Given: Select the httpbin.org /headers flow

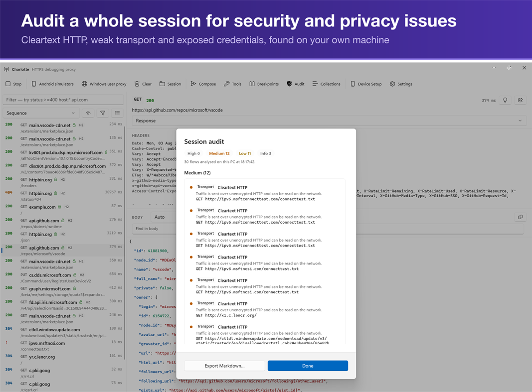Looking at the screenshot, I should pos(63,183).
